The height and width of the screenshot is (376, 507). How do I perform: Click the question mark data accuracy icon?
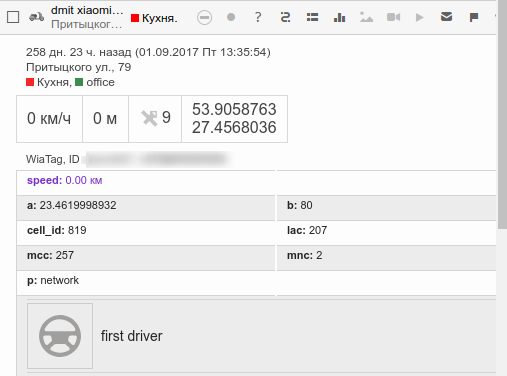pyautogui.click(x=258, y=17)
